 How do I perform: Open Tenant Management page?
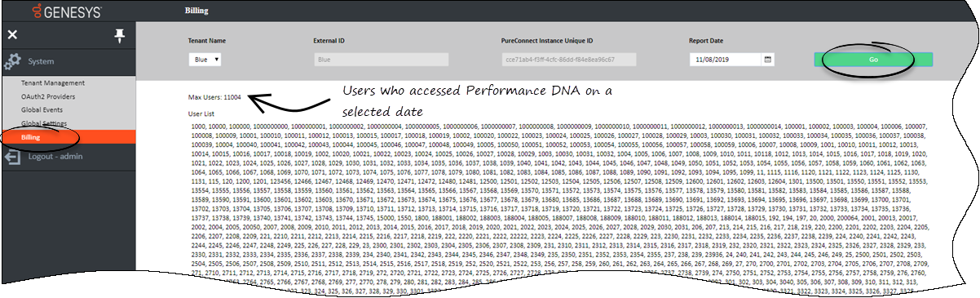pyautogui.click(x=53, y=82)
